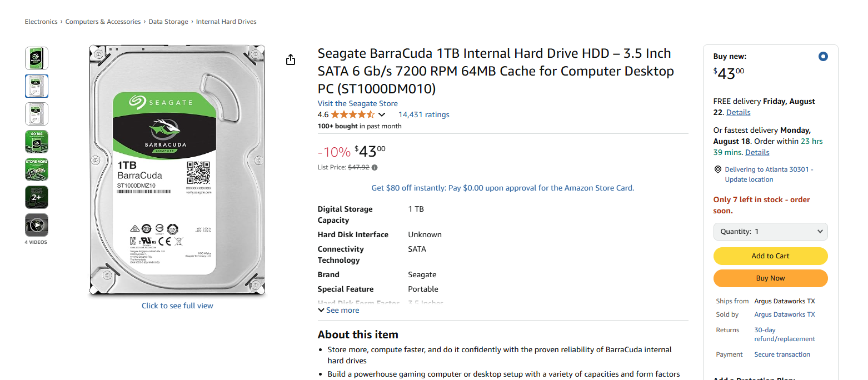Click the share icon beside the product image
This screenshot has height=380, width=868.
click(291, 59)
